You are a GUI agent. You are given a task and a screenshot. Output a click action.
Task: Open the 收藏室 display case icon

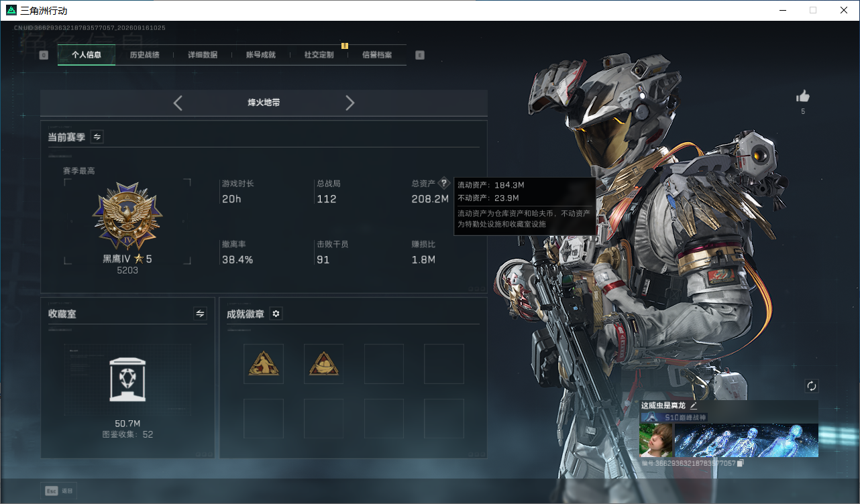[x=127, y=379]
